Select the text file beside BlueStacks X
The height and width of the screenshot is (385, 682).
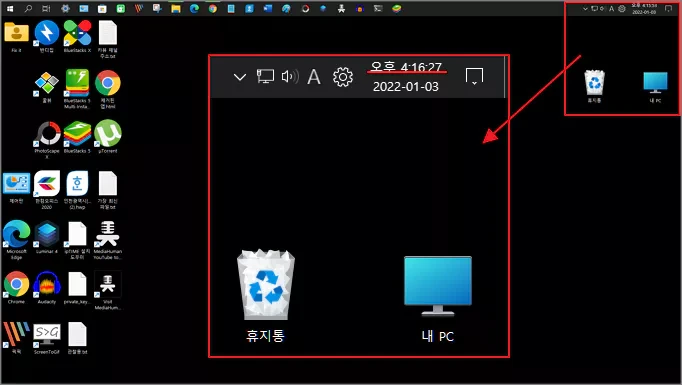107,40
